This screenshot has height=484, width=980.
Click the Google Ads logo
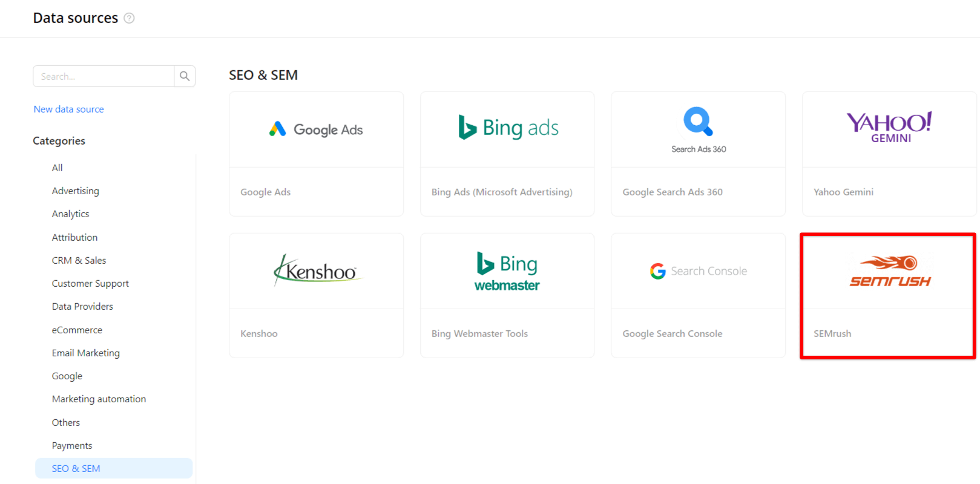(x=316, y=129)
